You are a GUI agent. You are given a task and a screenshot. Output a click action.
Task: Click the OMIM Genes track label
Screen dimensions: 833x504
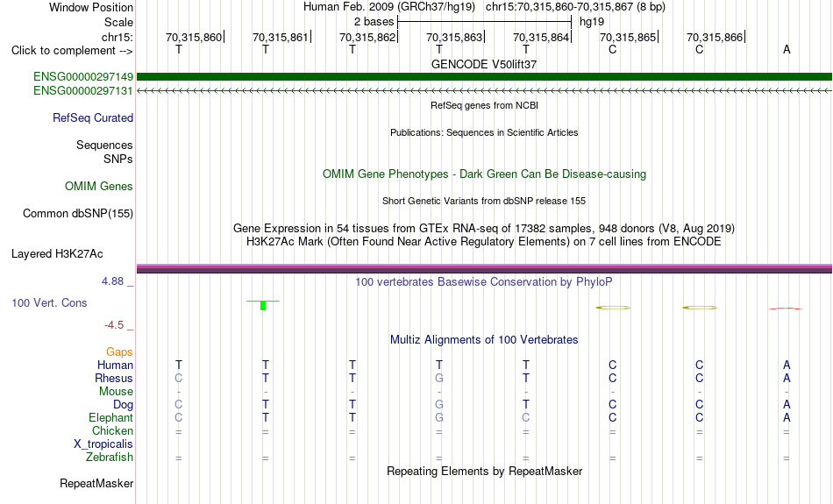click(x=99, y=187)
